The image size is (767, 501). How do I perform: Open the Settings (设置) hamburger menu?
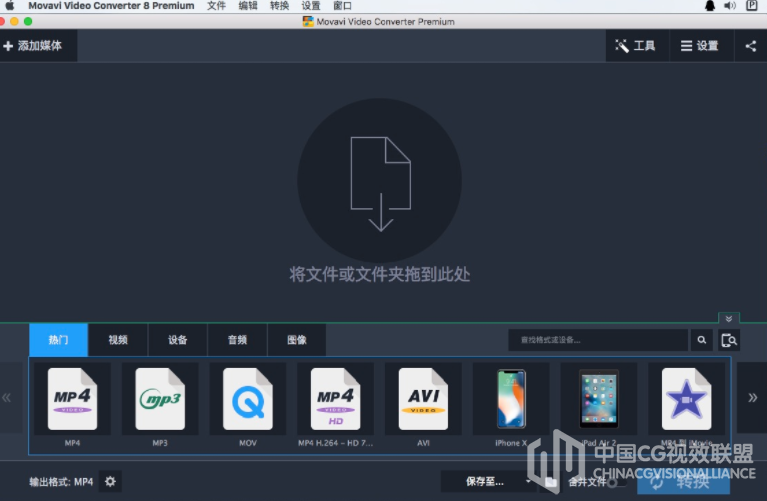[x=700, y=46]
